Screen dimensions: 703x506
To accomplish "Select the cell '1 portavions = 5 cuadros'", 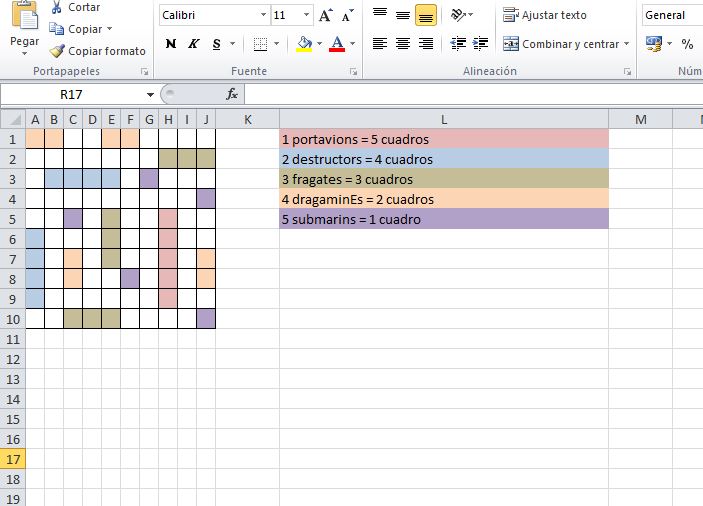I will [444, 139].
